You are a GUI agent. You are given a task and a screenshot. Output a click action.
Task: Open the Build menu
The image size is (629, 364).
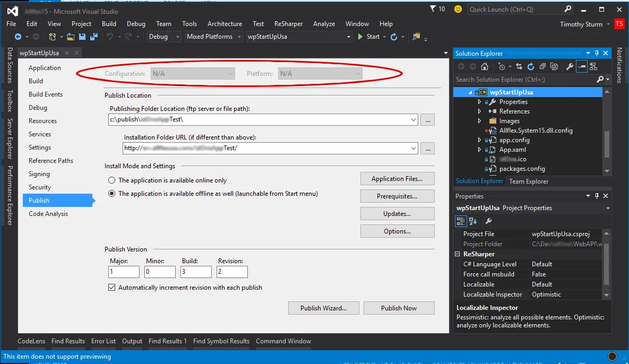(x=109, y=24)
